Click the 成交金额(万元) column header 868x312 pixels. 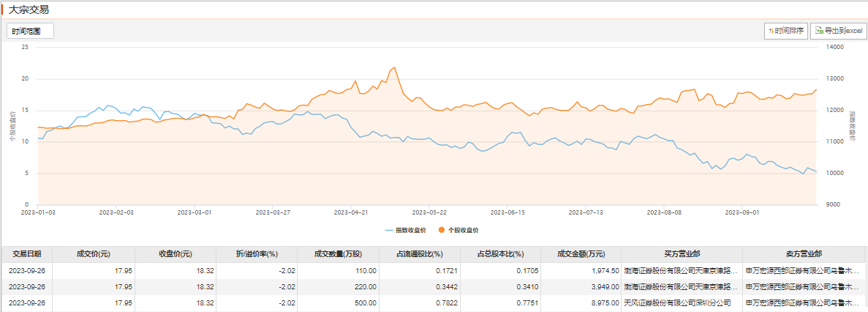click(581, 254)
